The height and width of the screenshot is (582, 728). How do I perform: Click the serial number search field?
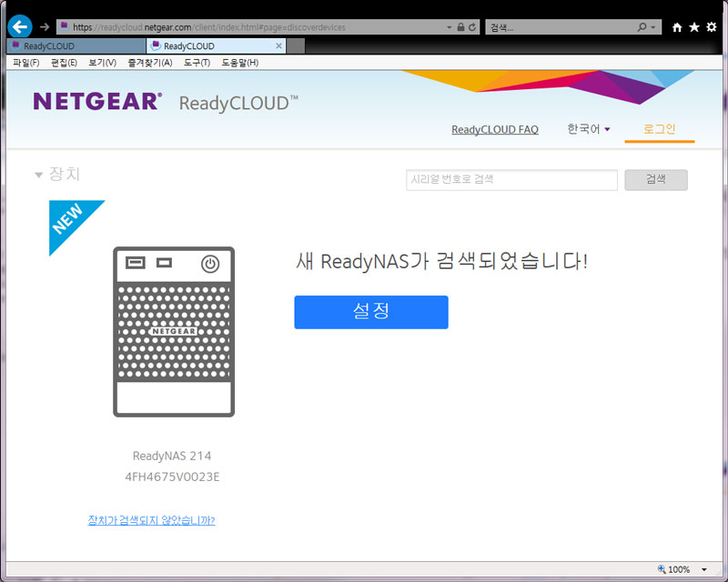[511, 180]
